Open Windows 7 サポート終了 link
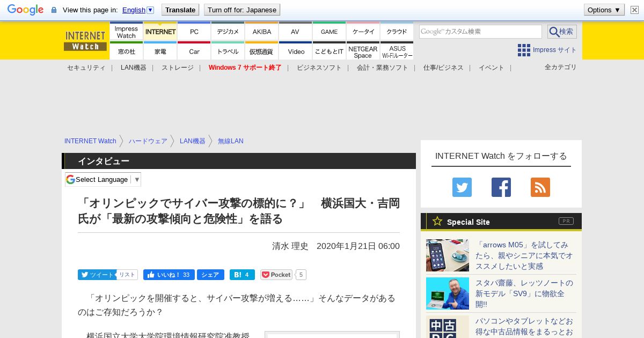 245,68
